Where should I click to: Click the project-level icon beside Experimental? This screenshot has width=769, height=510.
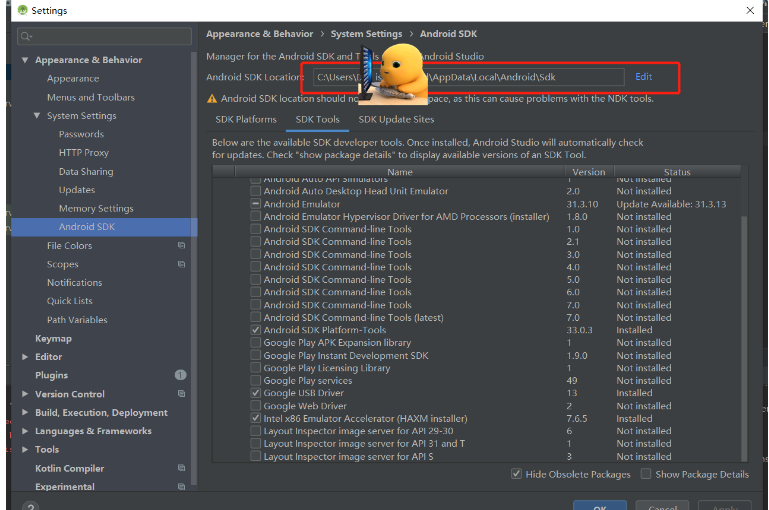coord(181,486)
